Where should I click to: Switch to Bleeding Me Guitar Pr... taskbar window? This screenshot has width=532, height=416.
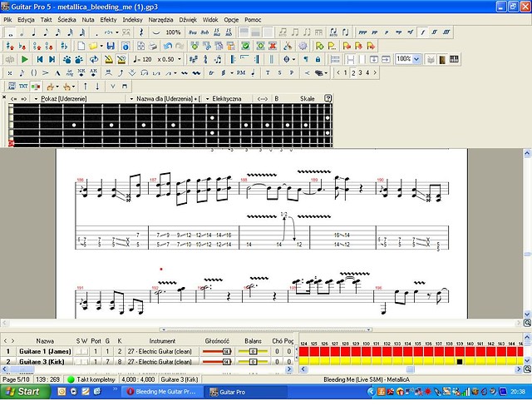162,392
